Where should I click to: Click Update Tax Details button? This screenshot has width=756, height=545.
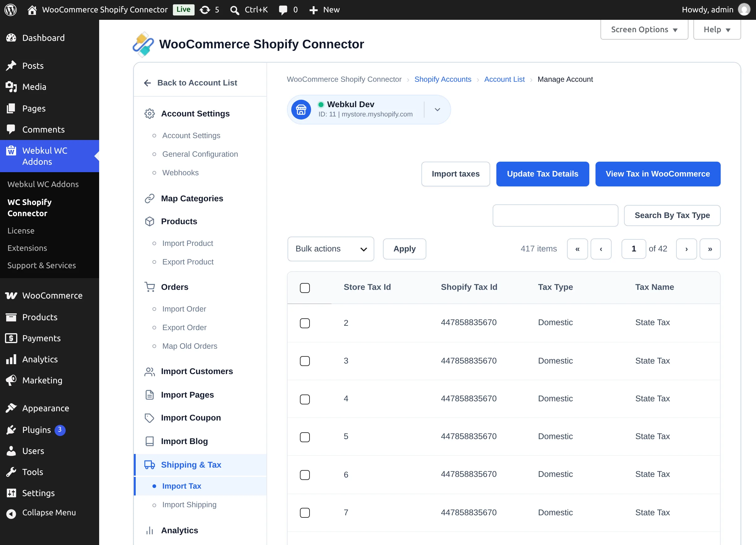[x=542, y=174]
